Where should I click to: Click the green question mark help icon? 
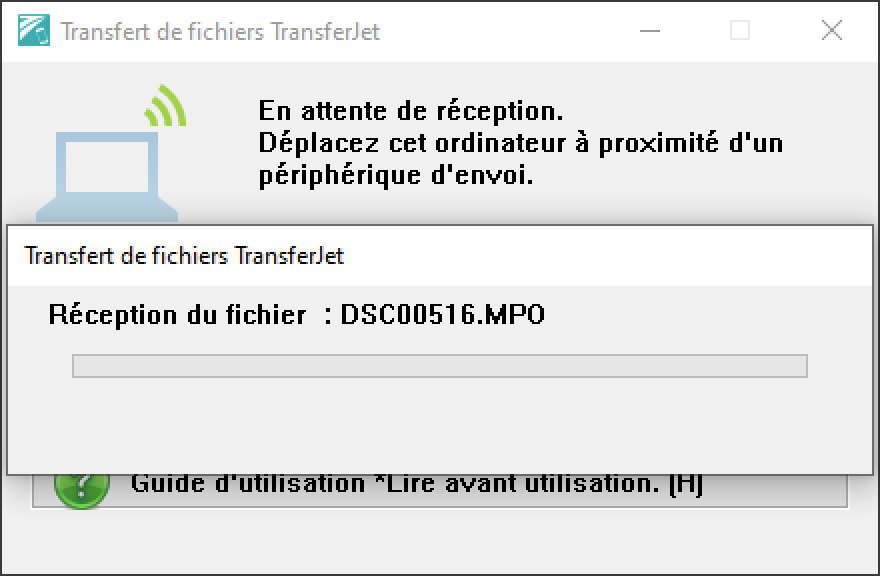coord(82,491)
